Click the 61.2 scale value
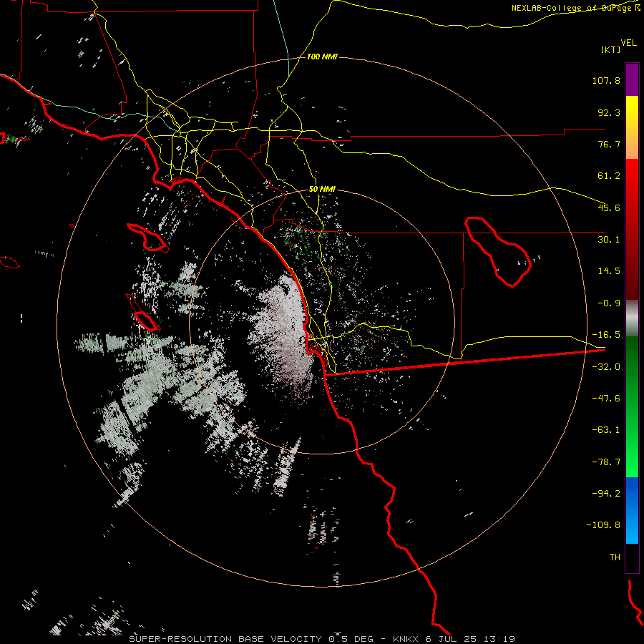 (x=609, y=176)
